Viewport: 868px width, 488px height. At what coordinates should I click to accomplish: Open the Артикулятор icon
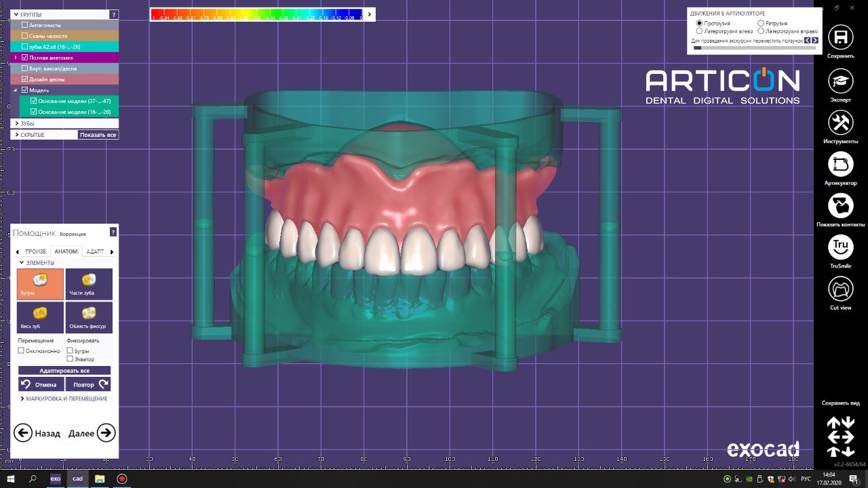[x=841, y=164]
